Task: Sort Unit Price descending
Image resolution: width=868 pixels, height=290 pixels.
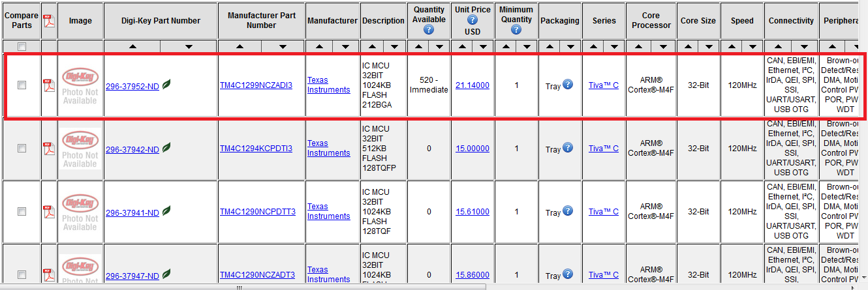Action: coord(483,47)
